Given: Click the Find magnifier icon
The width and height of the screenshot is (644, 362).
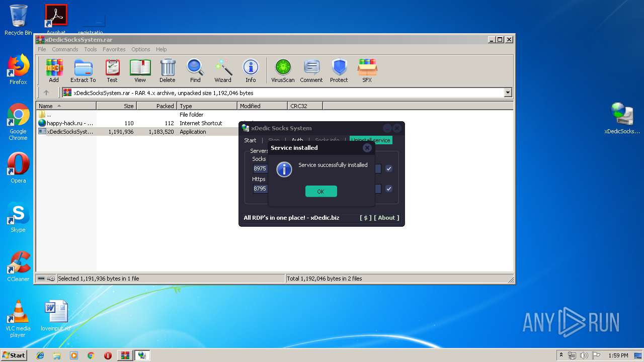Looking at the screenshot, I should click(x=195, y=70).
